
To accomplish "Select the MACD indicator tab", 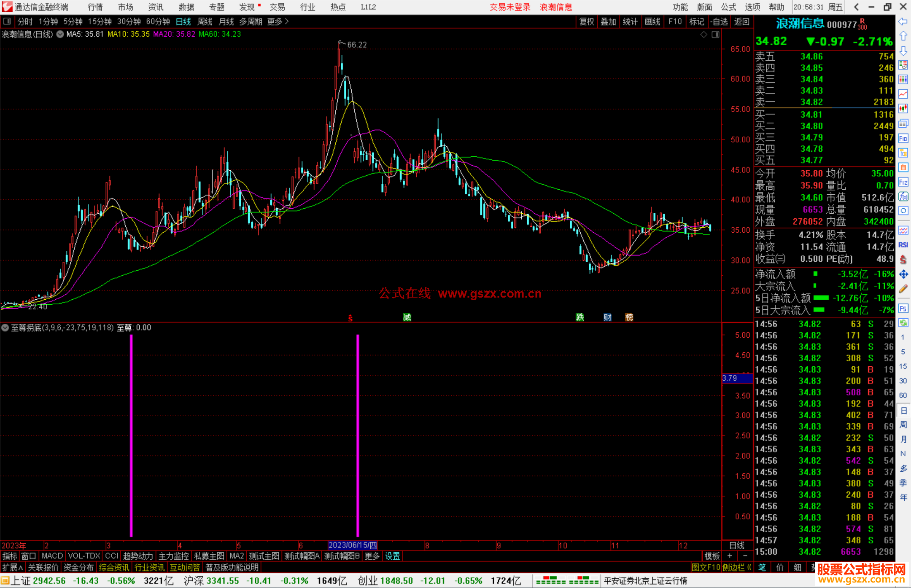I will click(x=52, y=556).
